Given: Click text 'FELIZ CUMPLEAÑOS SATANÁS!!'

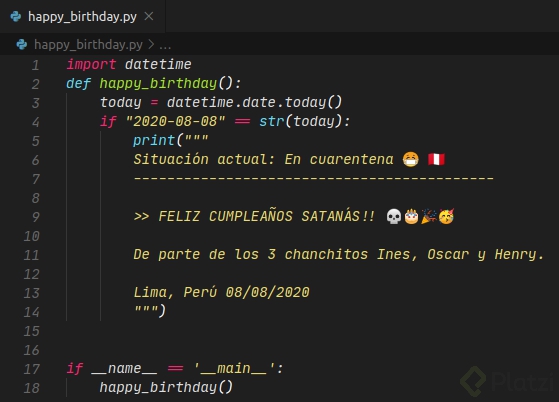Looking at the screenshot, I should pos(267,216).
